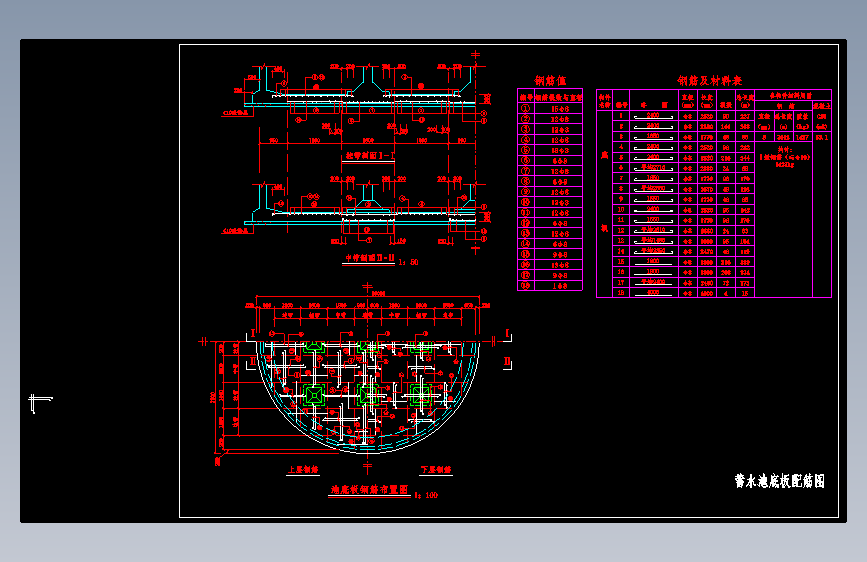The width and height of the screenshot is (867, 562).
Task: Click circled number ③ in the 钢筋值 table
Action: coord(525,129)
